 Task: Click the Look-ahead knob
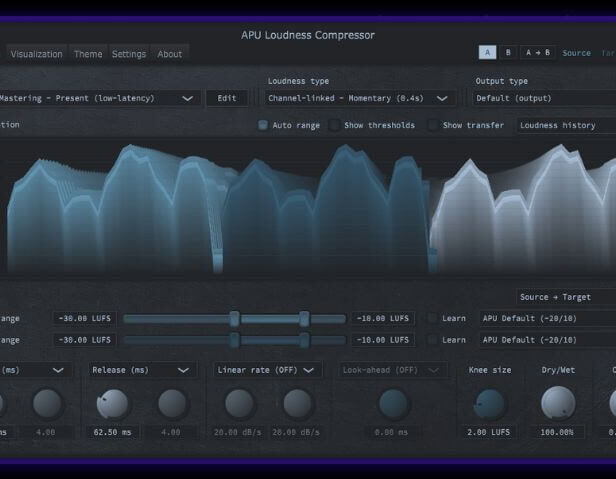(393, 404)
